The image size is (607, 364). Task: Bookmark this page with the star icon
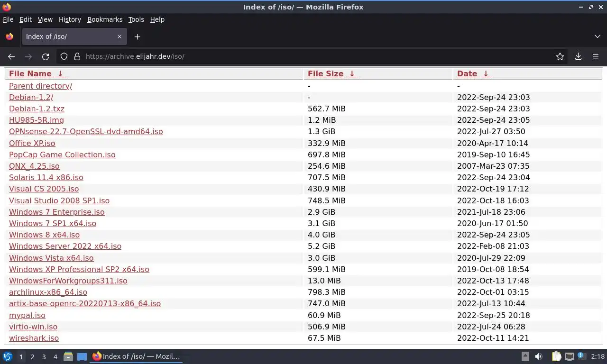[560, 56]
